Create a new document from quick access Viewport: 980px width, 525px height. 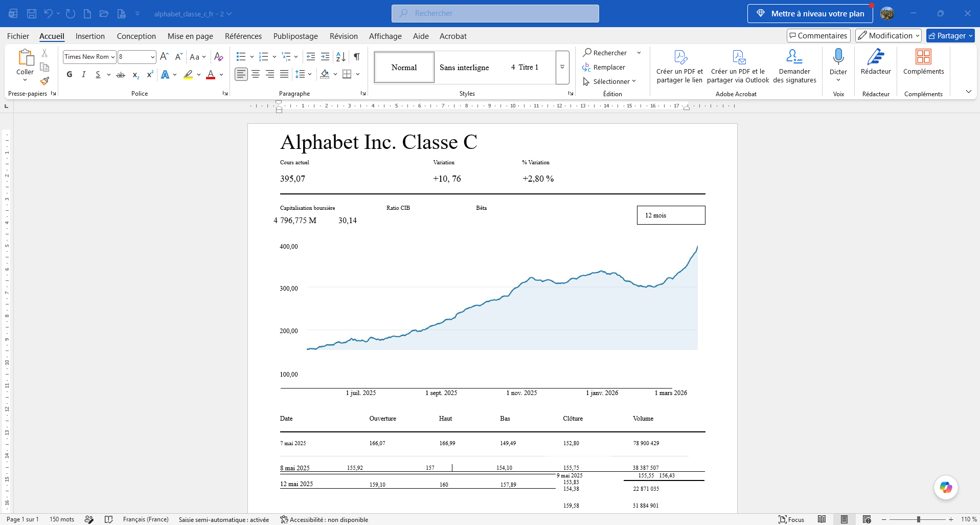[87, 14]
